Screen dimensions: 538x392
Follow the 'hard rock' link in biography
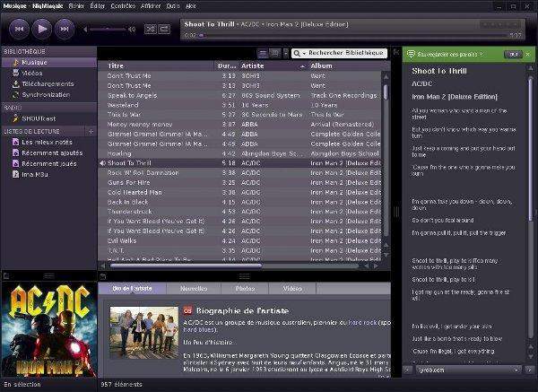coord(362,320)
